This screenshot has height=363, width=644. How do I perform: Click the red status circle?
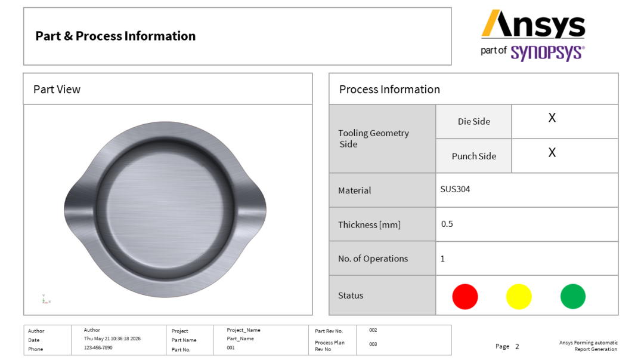465,296
